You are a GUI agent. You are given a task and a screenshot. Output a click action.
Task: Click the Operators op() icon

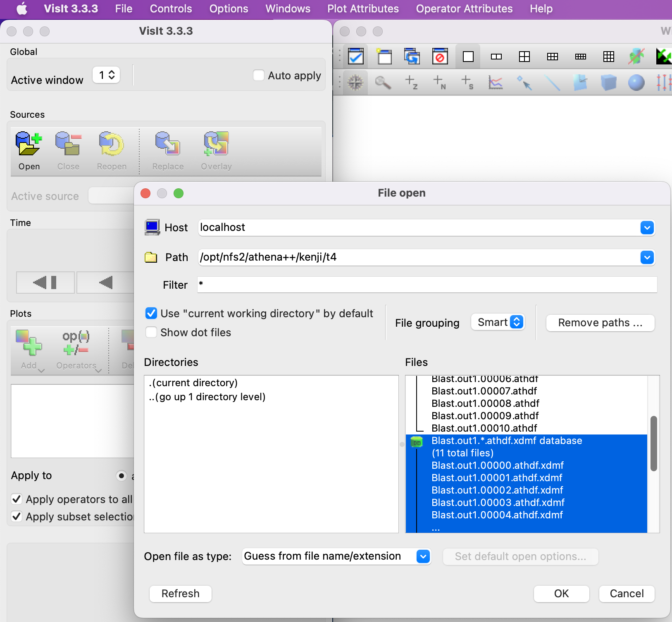pos(76,342)
